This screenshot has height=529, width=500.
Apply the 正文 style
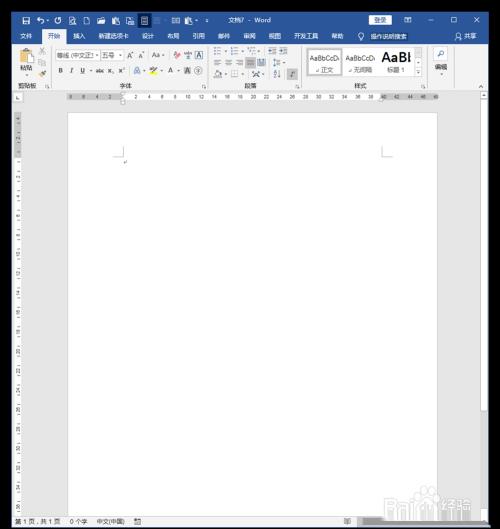pyautogui.click(x=324, y=62)
